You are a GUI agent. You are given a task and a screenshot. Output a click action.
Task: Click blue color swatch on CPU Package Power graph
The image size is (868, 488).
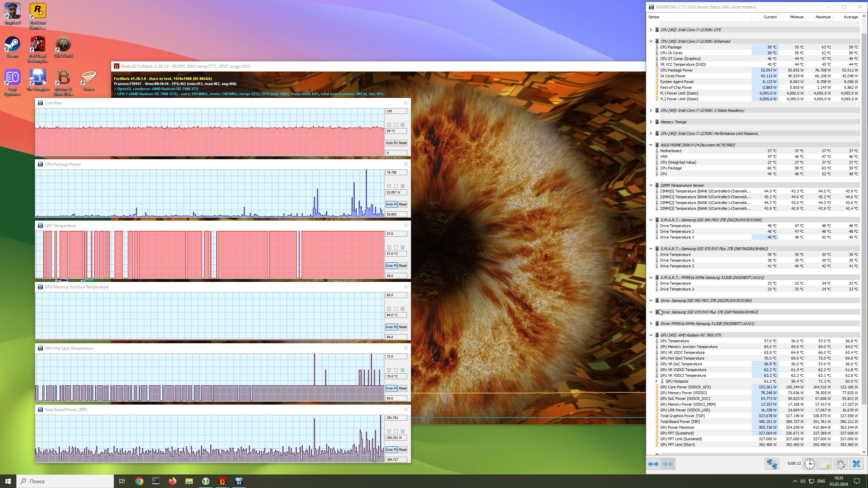point(402,186)
